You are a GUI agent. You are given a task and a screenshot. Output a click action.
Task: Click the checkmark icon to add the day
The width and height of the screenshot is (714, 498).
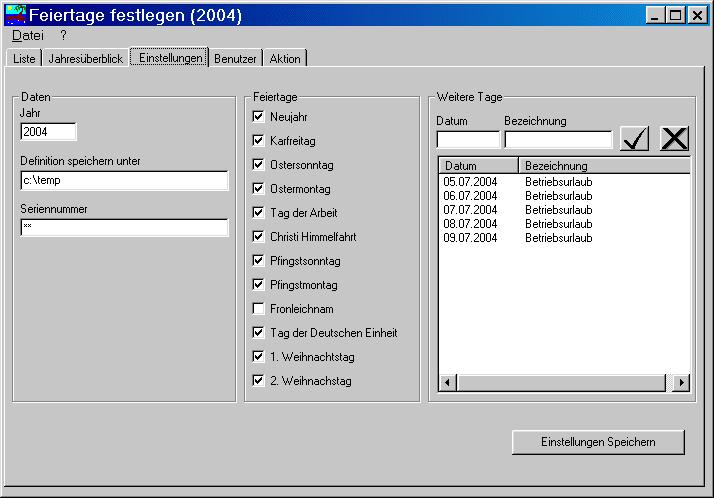click(x=635, y=138)
